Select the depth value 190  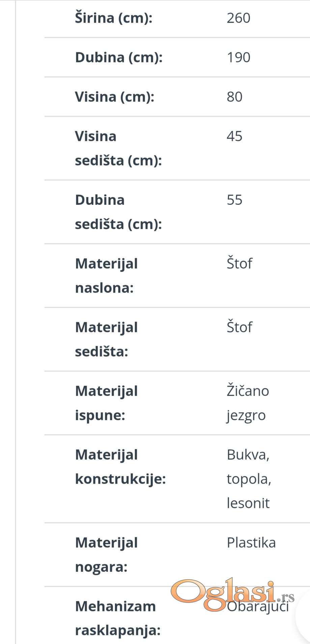pos(238,57)
